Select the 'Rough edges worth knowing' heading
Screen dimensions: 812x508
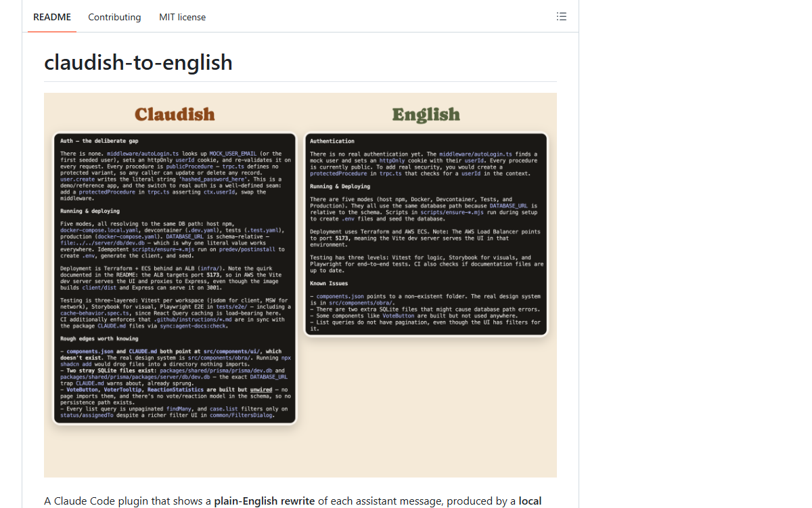coord(99,339)
